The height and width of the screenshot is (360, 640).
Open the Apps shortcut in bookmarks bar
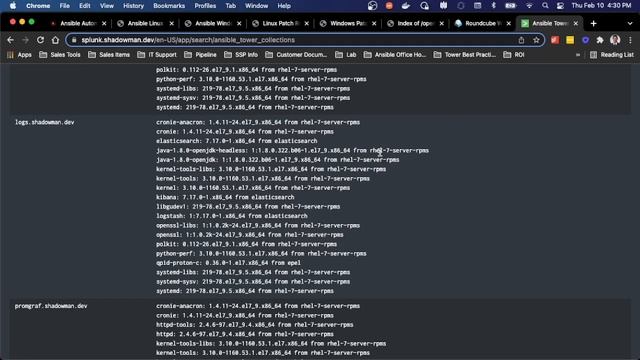20,55
